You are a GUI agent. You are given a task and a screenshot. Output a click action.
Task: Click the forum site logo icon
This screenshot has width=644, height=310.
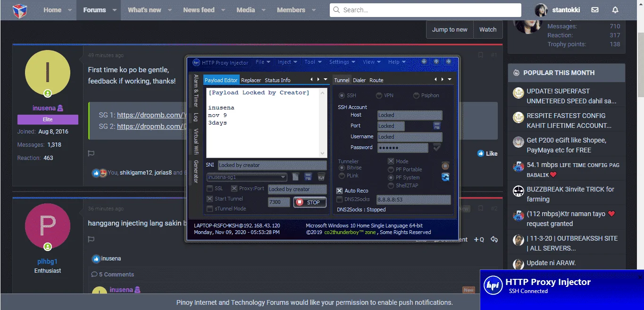[x=19, y=10]
